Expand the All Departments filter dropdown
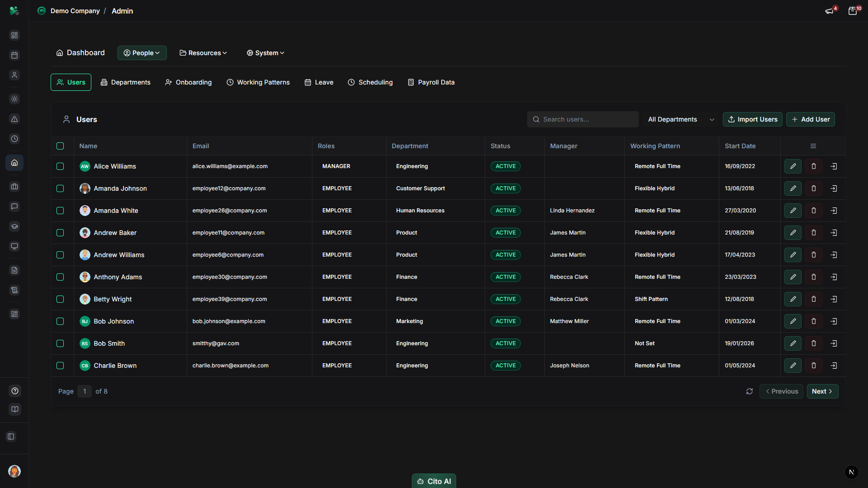The image size is (868, 488). click(680, 119)
